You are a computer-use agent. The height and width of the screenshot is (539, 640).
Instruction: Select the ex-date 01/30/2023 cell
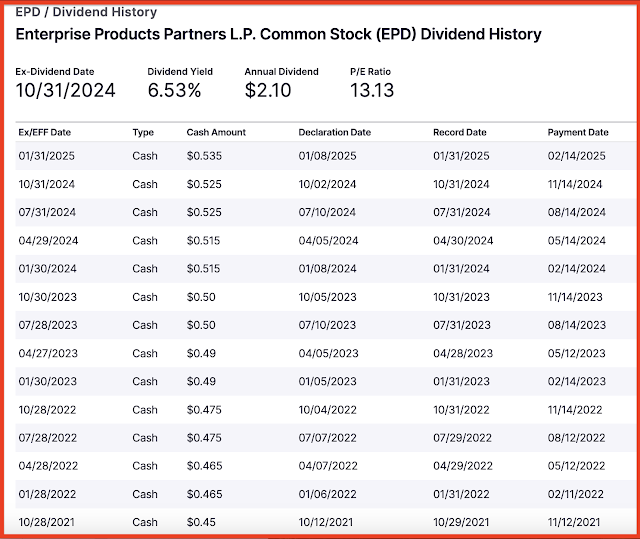pos(47,382)
